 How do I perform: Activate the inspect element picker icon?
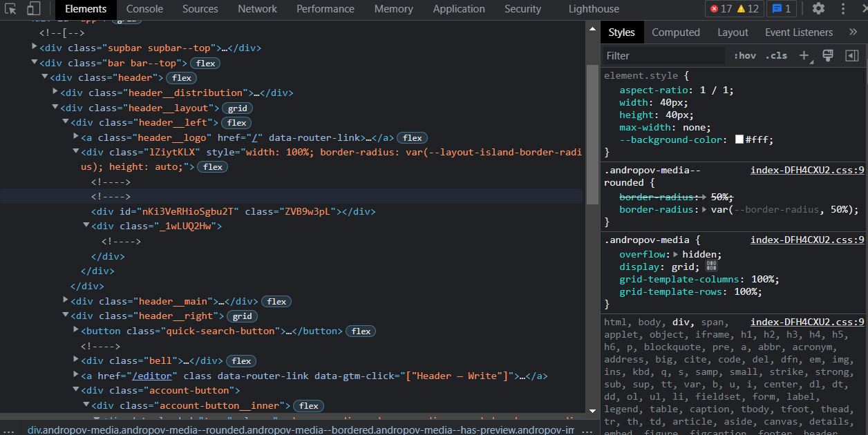(11, 9)
